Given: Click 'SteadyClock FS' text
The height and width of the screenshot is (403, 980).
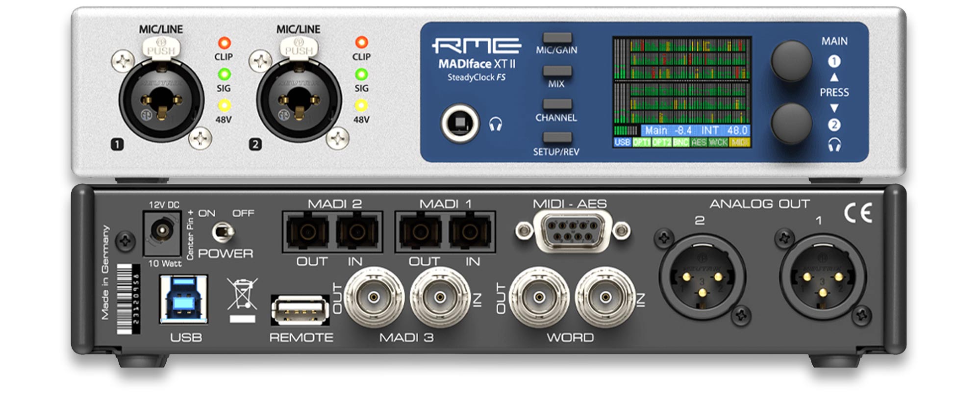Looking at the screenshot, I should tap(477, 77).
